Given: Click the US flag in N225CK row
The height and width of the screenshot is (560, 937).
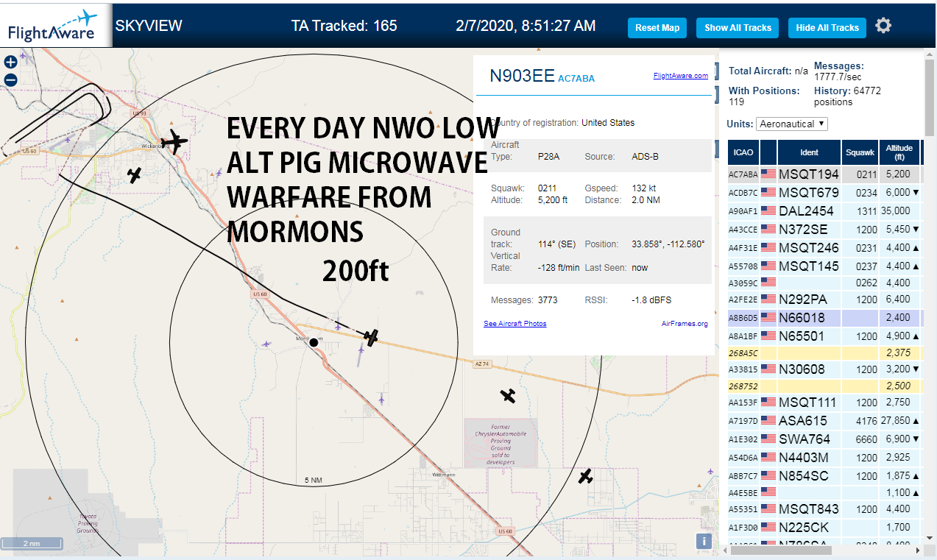Looking at the screenshot, I should [x=768, y=527].
